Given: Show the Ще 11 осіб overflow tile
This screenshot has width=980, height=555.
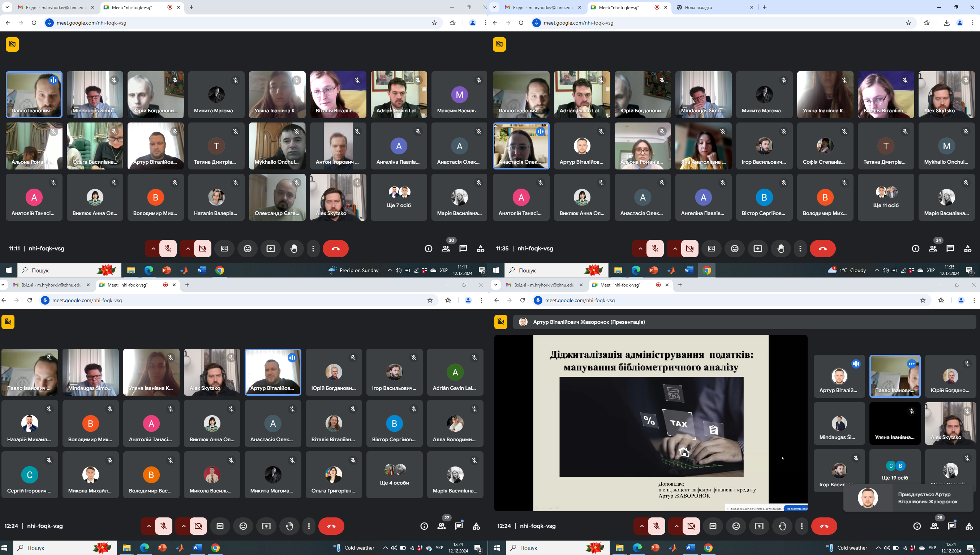Looking at the screenshot, I should pyautogui.click(x=886, y=197).
